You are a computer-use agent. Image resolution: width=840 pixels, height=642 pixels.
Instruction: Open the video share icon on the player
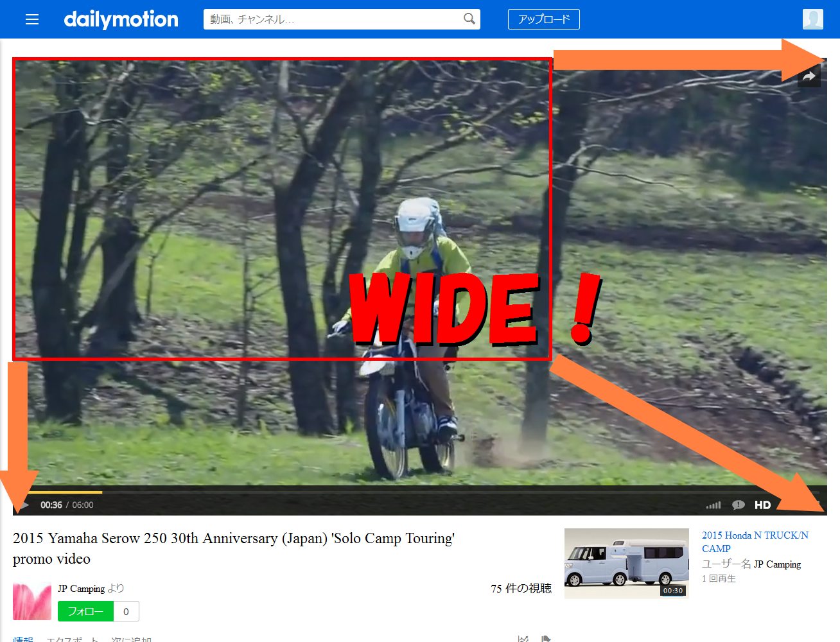coord(809,74)
